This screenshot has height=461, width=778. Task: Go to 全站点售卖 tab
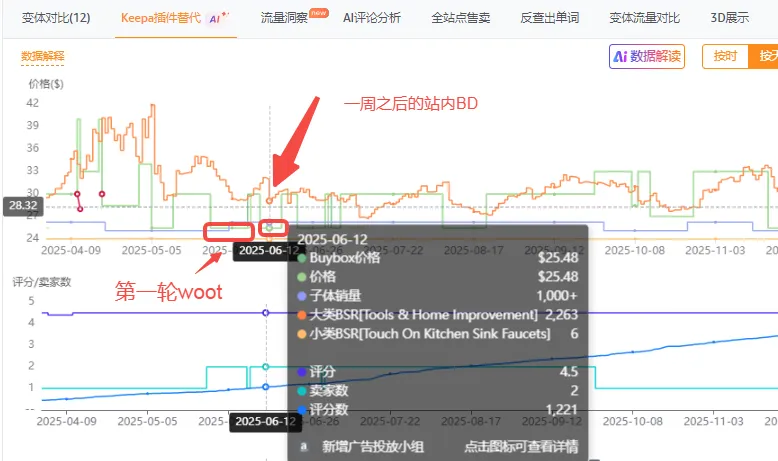tap(460, 18)
